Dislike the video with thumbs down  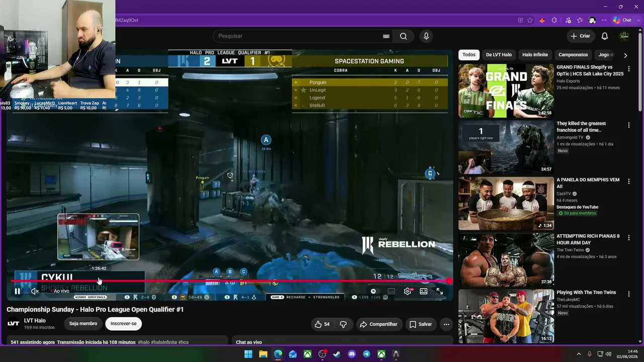tap(343, 324)
